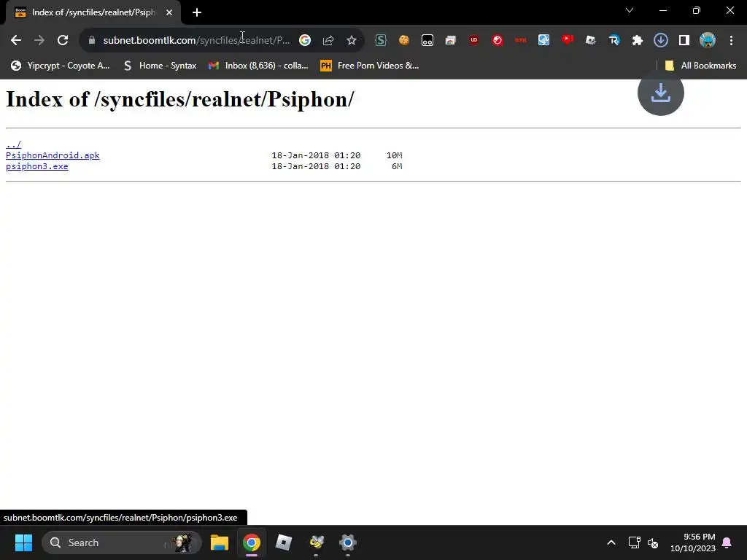Open the red circular extension icon
Viewport: 747px width, 560px height.
click(498, 41)
